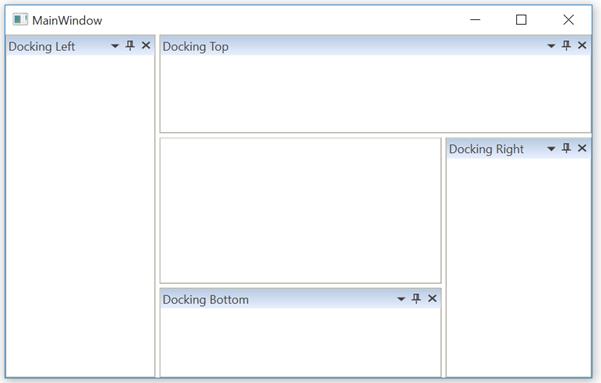Click the MainWindow title text
Image resolution: width=601 pixels, height=383 pixels.
[67, 20]
